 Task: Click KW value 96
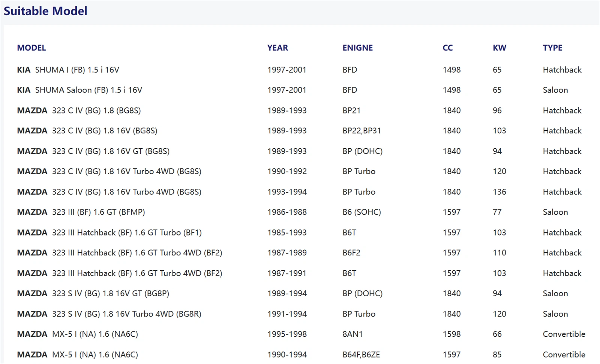(497, 110)
